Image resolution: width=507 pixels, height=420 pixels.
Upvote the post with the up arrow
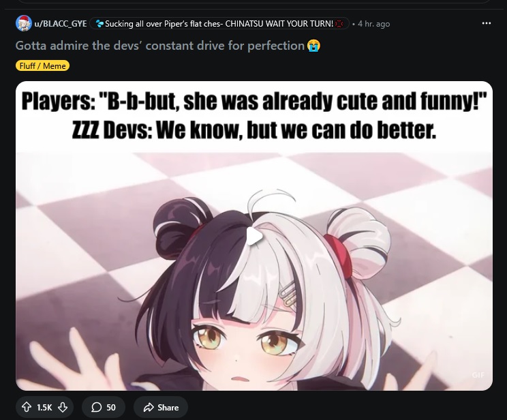[x=26, y=407]
